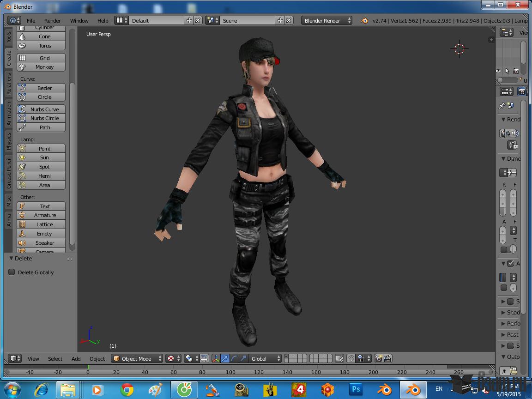Screen dimensions: 532x399
Task: Open the Render menu
Action: (52, 21)
